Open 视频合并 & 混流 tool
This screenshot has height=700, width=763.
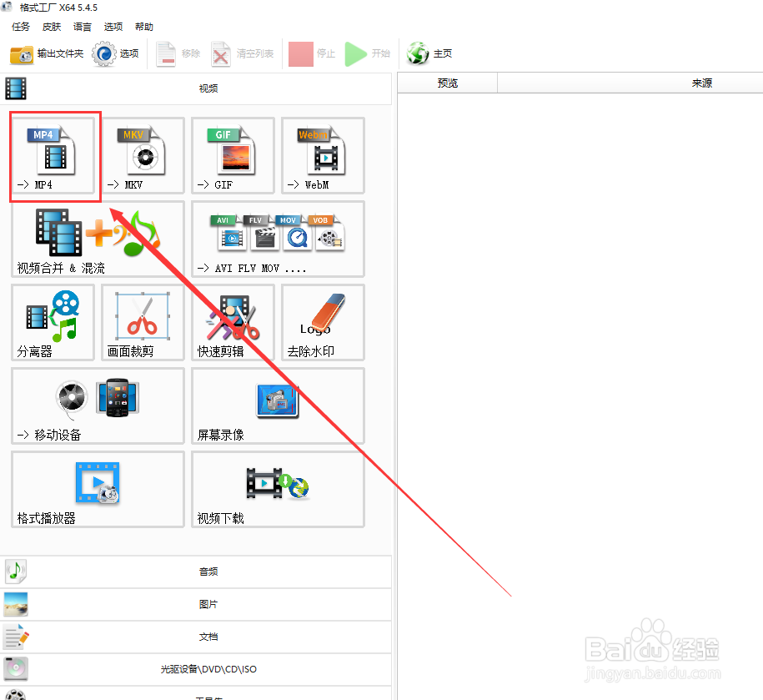[x=96, y=239]
